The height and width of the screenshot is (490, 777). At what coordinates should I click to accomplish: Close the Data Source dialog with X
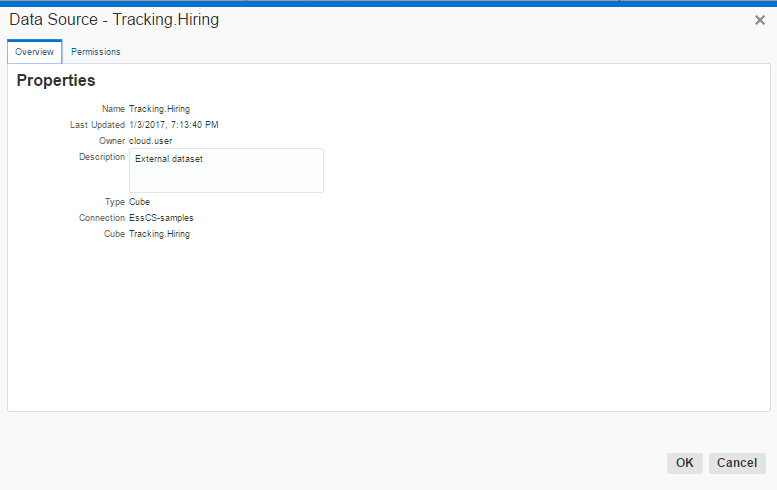pos(759,20)
